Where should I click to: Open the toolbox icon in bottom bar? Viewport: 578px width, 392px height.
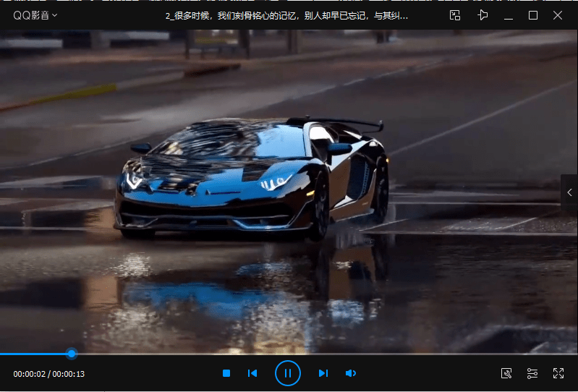point(506,373)
